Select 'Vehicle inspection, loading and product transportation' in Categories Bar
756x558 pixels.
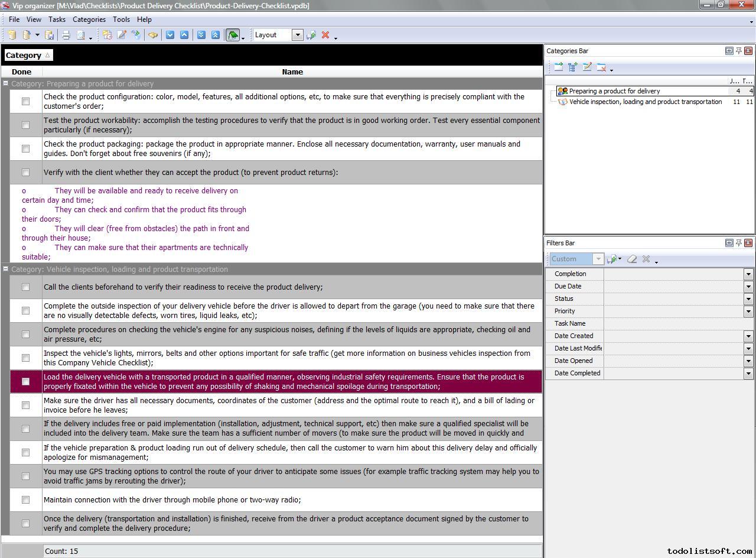645,102
